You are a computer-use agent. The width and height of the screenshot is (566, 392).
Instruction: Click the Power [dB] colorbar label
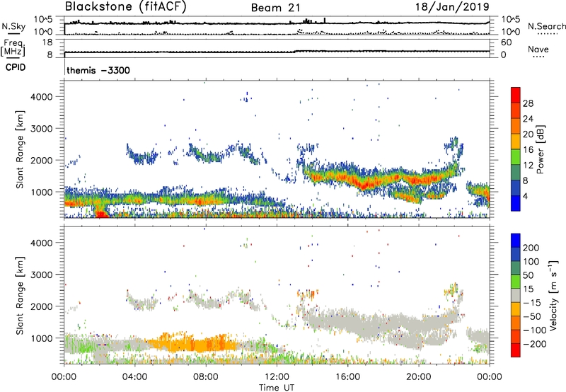pos(540,149)
